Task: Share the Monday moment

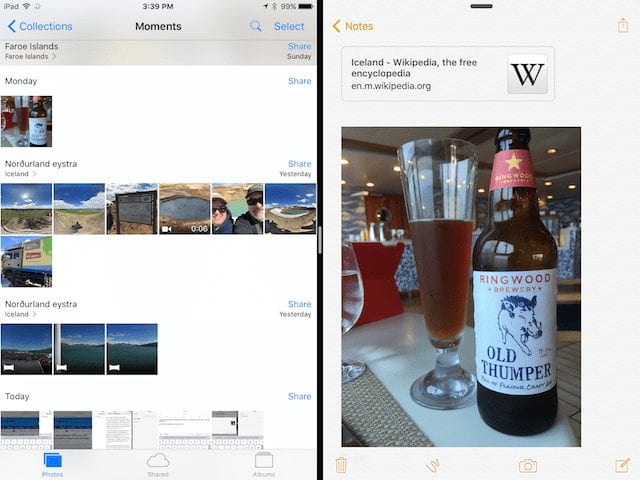Action: pos(299,81)
